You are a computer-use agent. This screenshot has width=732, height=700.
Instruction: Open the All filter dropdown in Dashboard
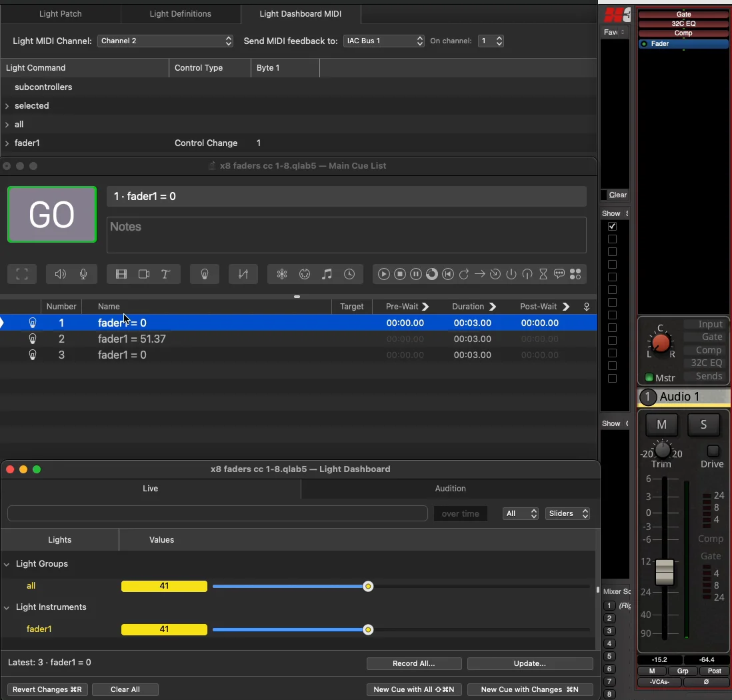(521, 513)
